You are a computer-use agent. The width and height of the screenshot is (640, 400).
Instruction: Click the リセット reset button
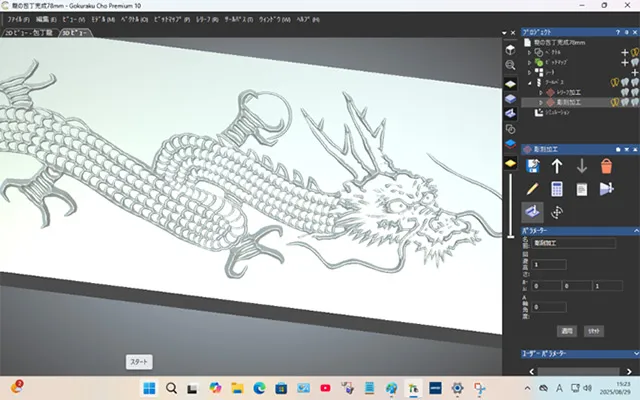coord(593,329)
